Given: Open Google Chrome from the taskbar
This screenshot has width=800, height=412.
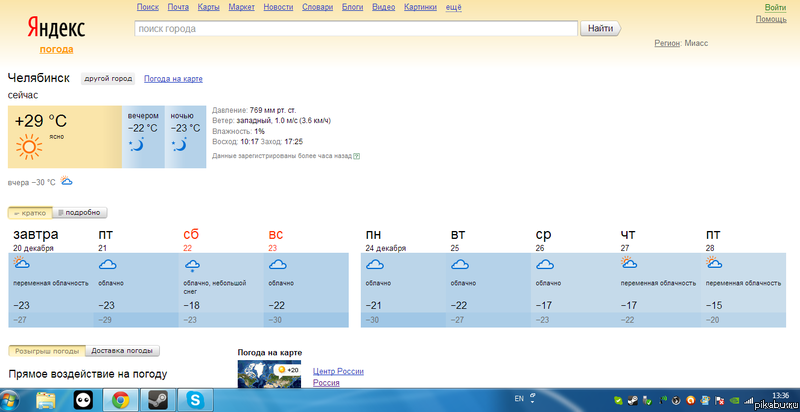Looking at the screenshot, I should click(119, 400).
